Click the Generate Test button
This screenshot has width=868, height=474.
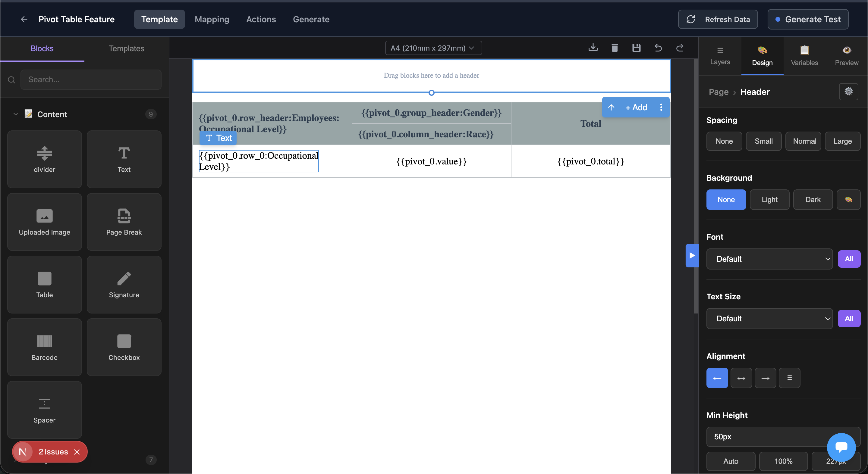808,19
